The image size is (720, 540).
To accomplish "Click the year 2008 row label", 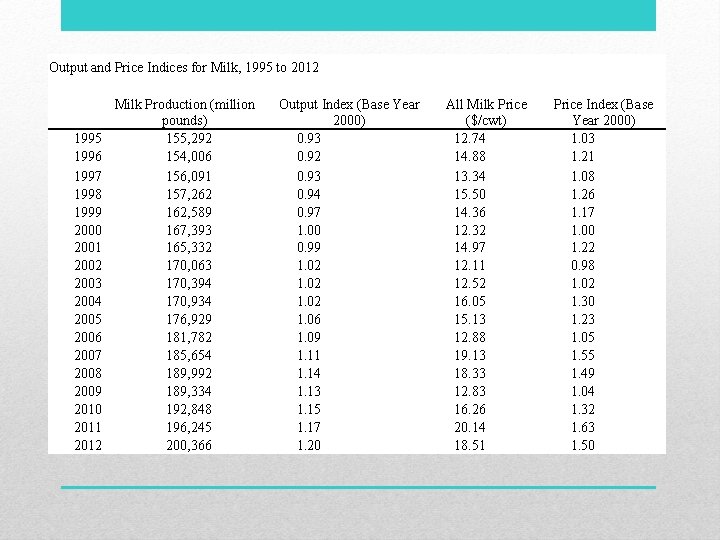I will click(88, 372).
